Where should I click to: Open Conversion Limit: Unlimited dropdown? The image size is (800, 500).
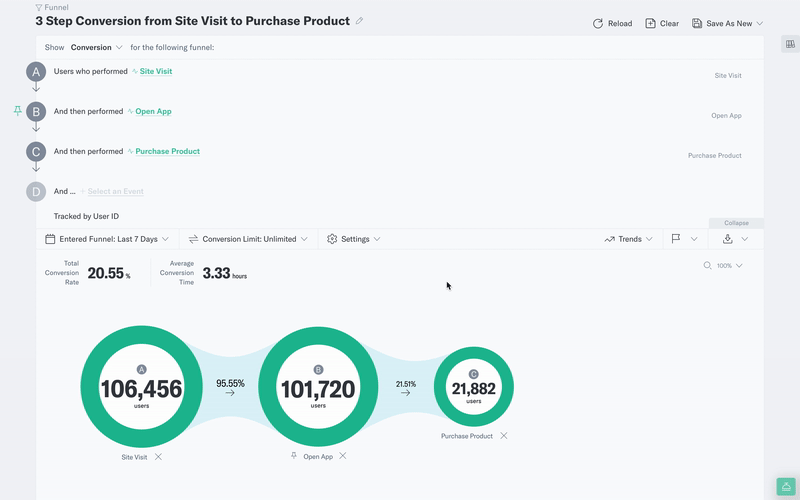point(248,239)
